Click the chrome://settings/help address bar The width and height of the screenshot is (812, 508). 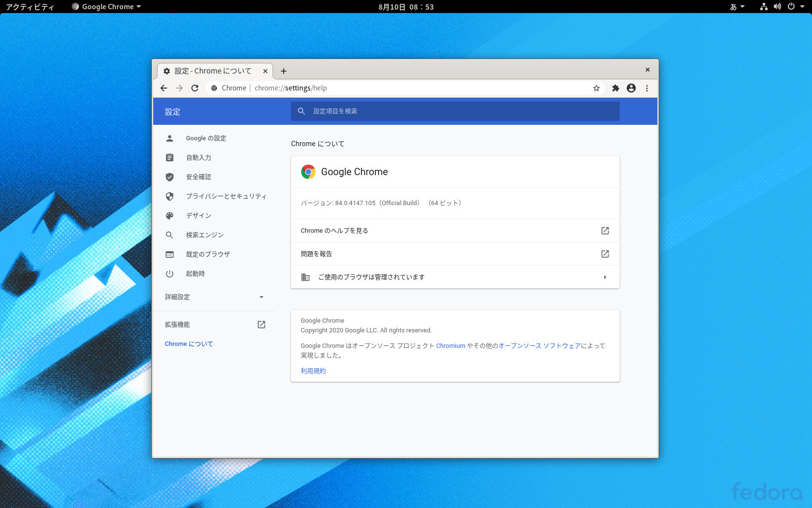coord(406,88)
